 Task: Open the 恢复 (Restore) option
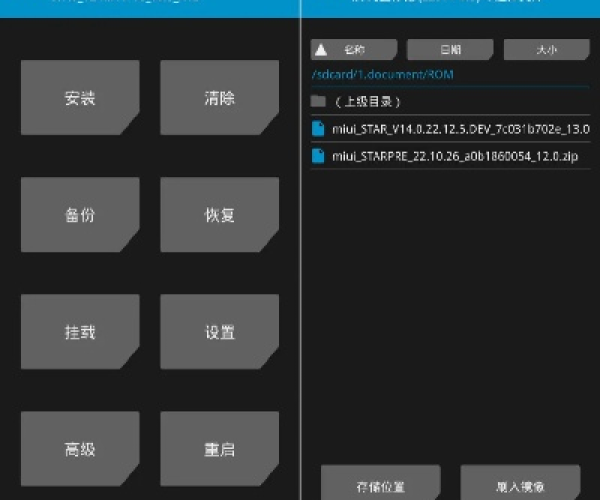(x=219, y=215)
